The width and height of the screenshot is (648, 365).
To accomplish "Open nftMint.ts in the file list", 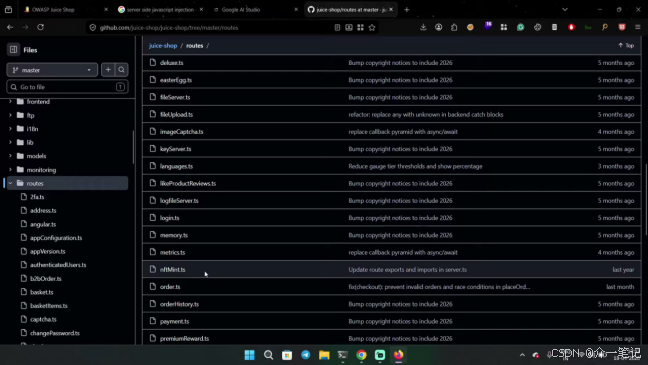I will click(x=172, y=270).
